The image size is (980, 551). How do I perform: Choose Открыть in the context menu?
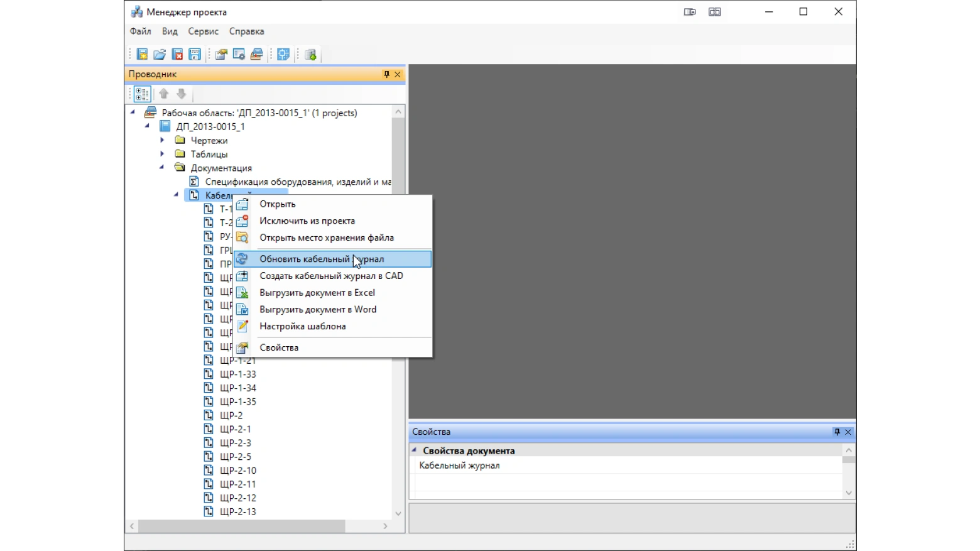coord(333,204)
